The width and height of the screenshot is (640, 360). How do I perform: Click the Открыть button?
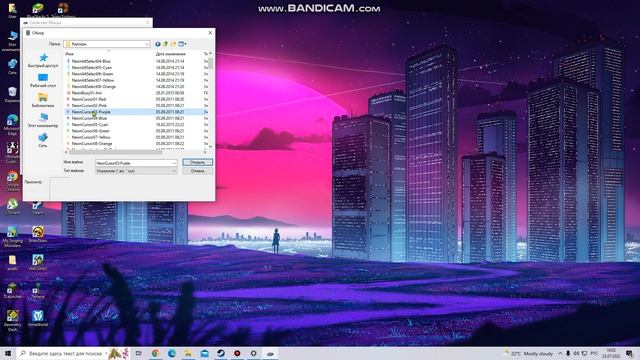[197, 162]
